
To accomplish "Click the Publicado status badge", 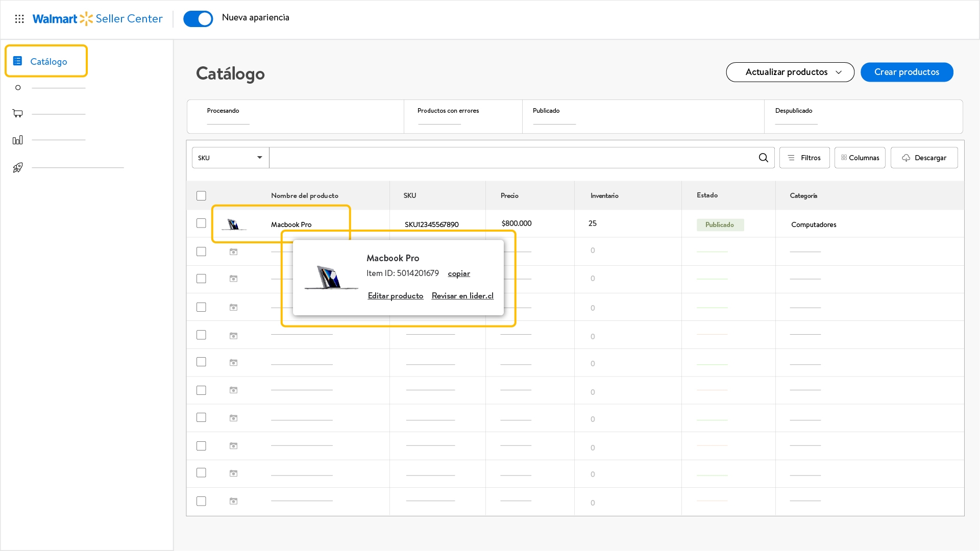I will [x=720, y=225].
